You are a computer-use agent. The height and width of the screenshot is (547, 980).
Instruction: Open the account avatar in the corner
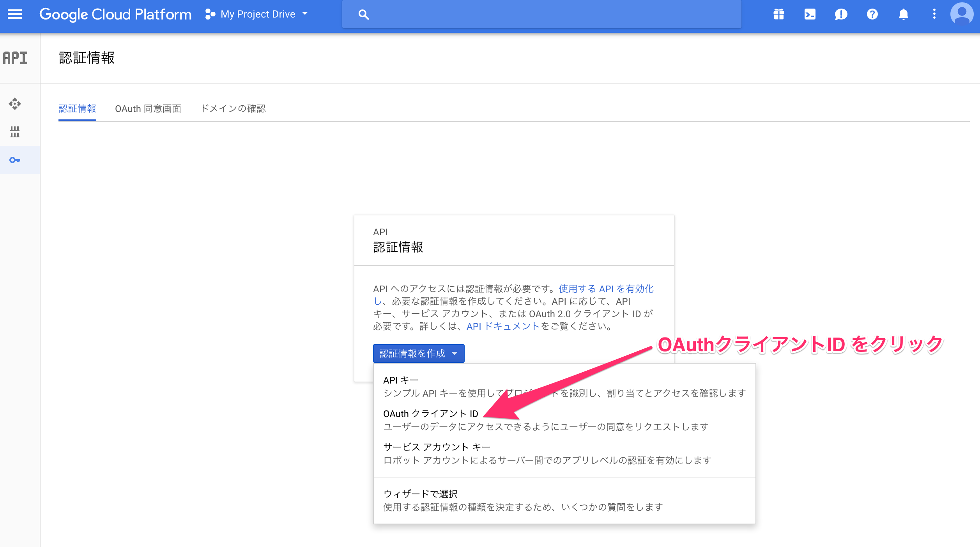tap(961, 15)
